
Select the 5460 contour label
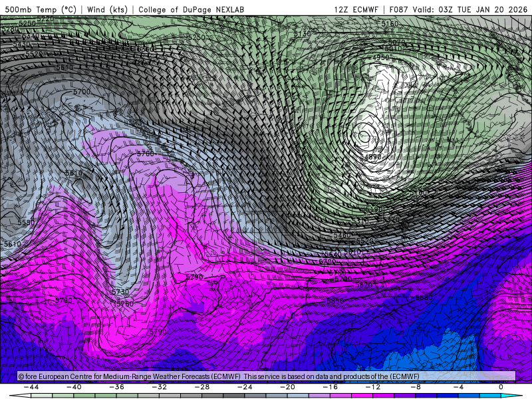tap(342, 235)
